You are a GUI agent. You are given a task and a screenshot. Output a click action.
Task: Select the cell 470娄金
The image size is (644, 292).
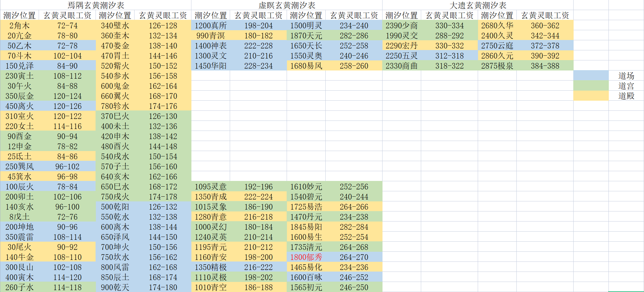[115, 45]
